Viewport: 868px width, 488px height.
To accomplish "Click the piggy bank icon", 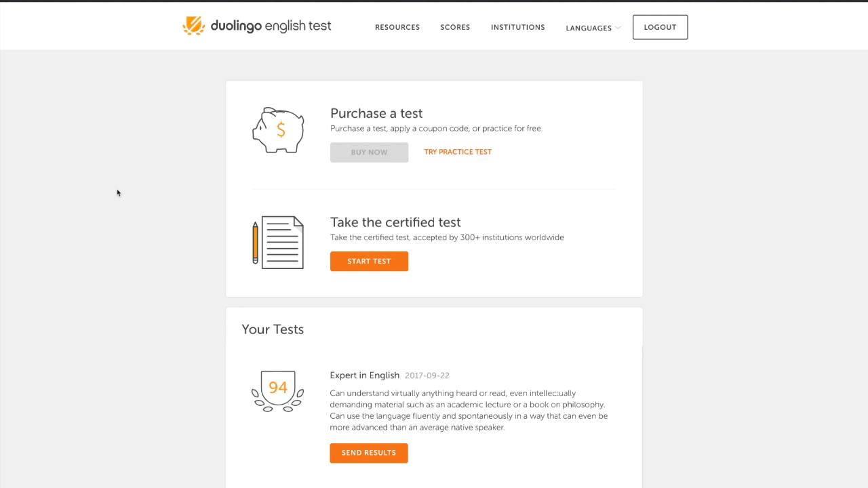I will [x=278, y=130].
